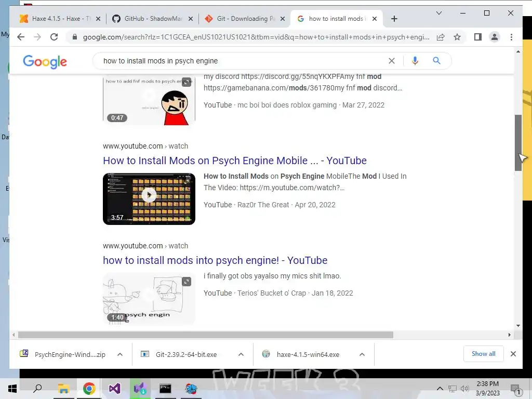Expand preview on the 1:40 video thumbnail

[187, 282]
